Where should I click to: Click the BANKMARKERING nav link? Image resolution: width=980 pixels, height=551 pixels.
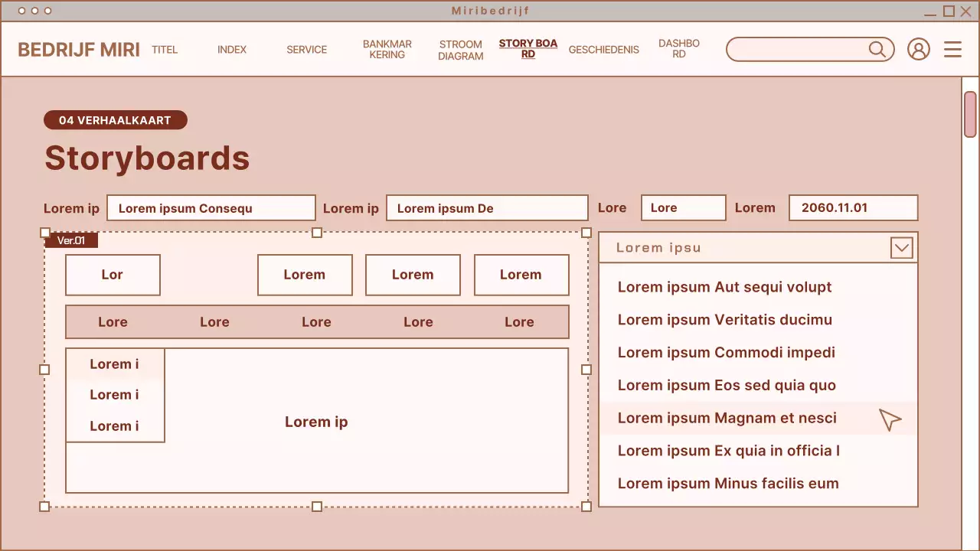click(387, 50)
